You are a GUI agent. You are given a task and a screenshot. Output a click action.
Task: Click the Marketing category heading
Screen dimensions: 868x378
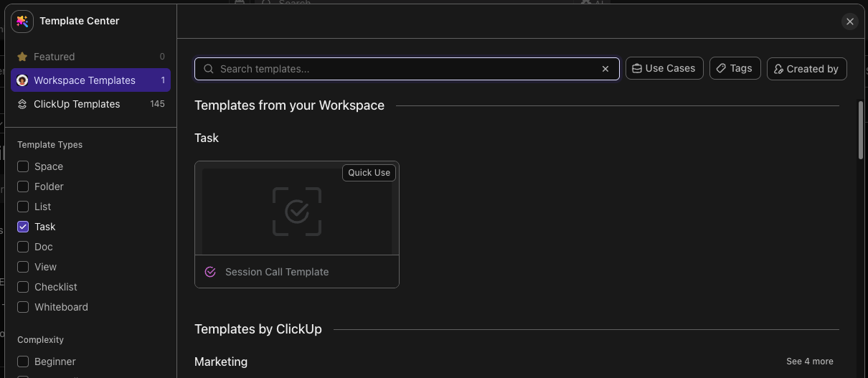(x=221, y=362)
